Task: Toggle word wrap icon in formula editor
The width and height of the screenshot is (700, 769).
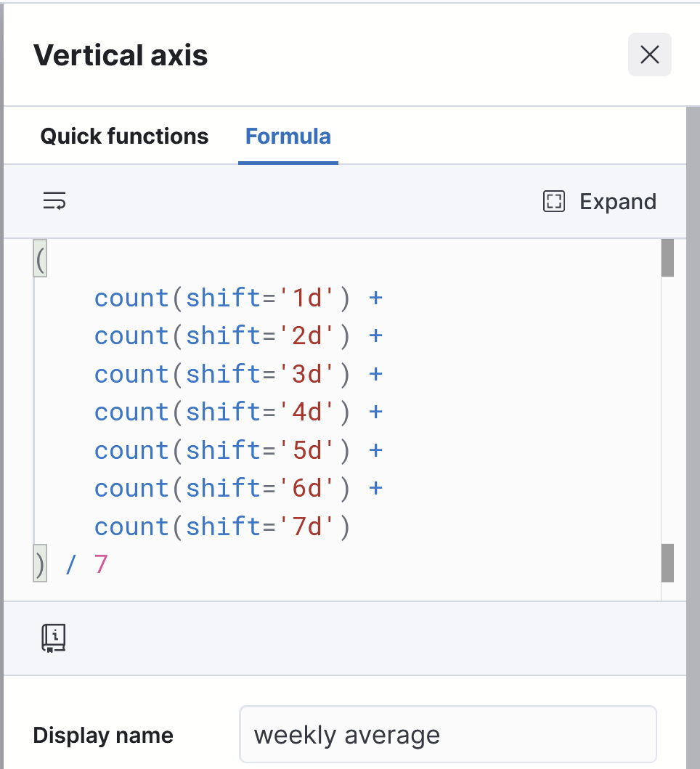Action: [54, 201]
